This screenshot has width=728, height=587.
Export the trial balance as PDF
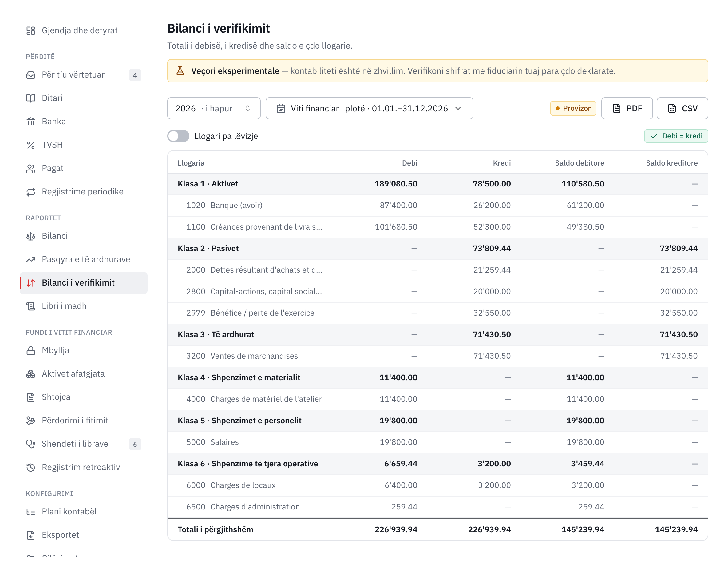pos(627,109)
